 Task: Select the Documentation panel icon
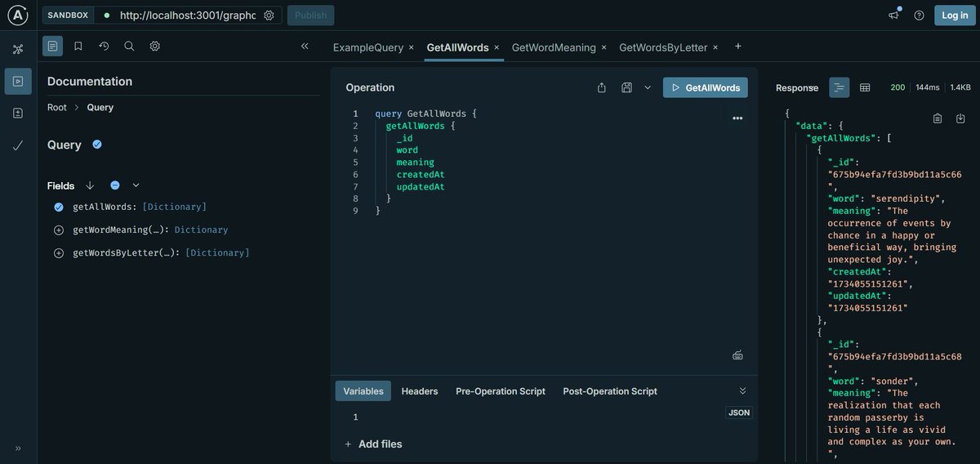(x=52, y=46)
